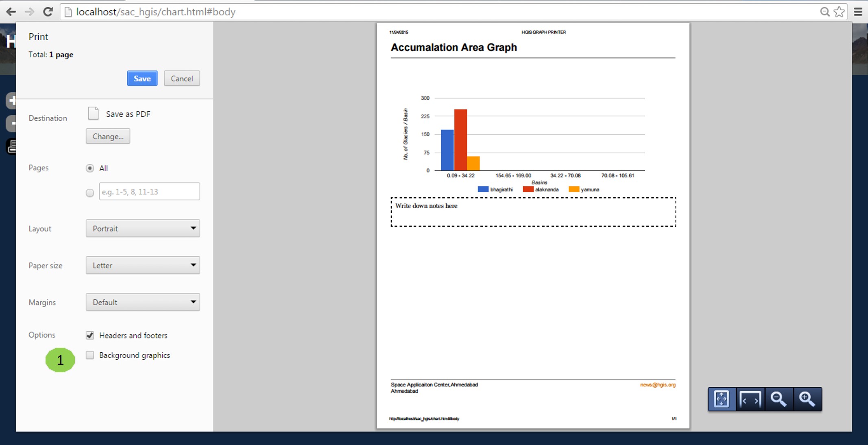Click the Change... destination button

pyautogui.click(x=108, y=136)
